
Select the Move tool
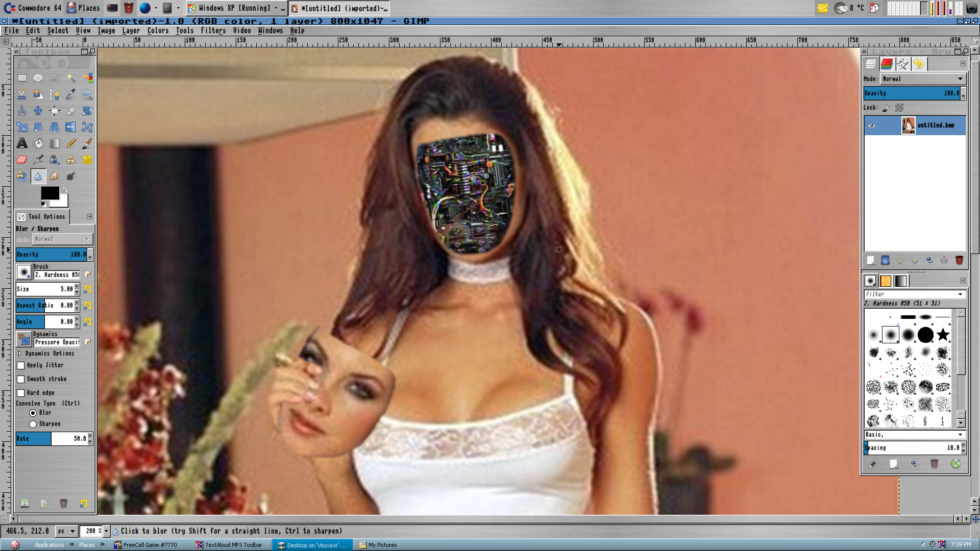click(x=38, y=111)
